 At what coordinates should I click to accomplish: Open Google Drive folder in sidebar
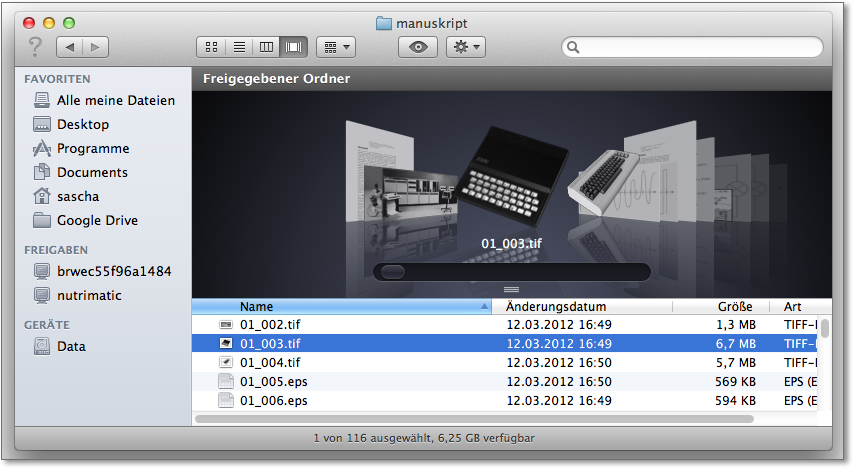pos(97,220)
